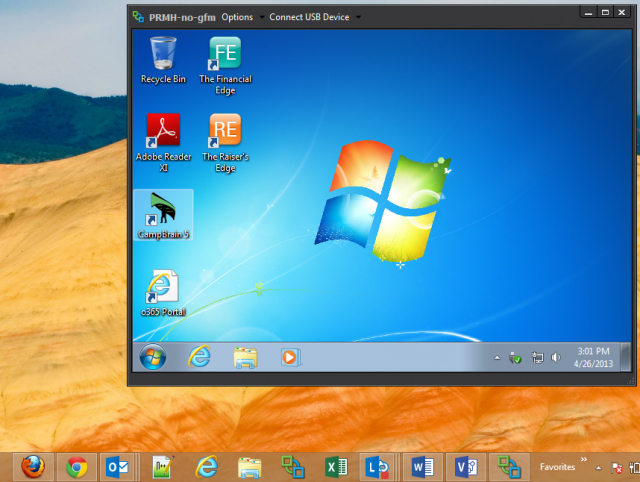This screenshot has width=640, height=482.
Task: Show hidden icons in the host tray
Action: (x=598, y=468)
